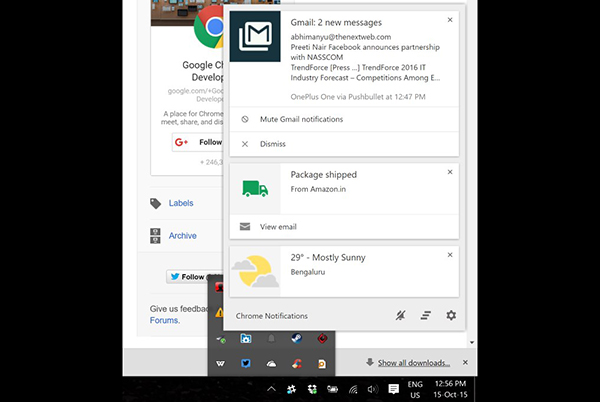The height and width of the screenshot is (402, 600).
Task: Click the Gmail notification envelope icon
Action: 255,36
